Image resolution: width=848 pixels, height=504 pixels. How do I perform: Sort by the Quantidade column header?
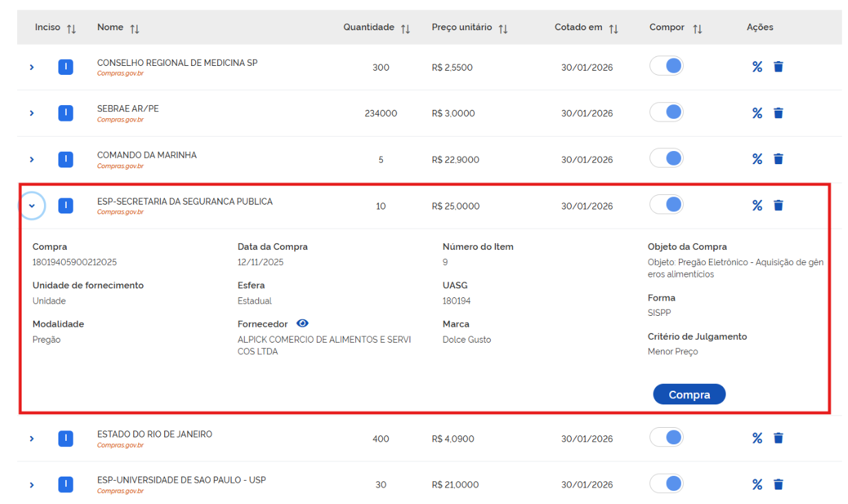pos(405,29)
